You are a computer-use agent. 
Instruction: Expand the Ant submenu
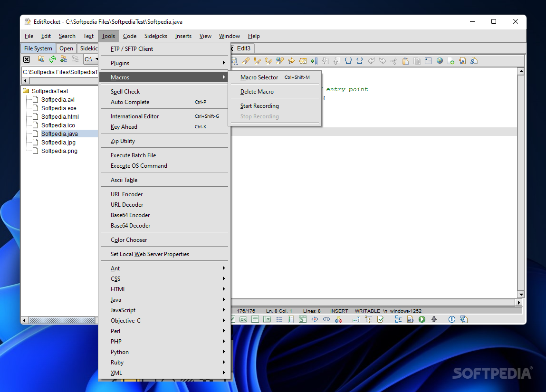pos(163,268)
